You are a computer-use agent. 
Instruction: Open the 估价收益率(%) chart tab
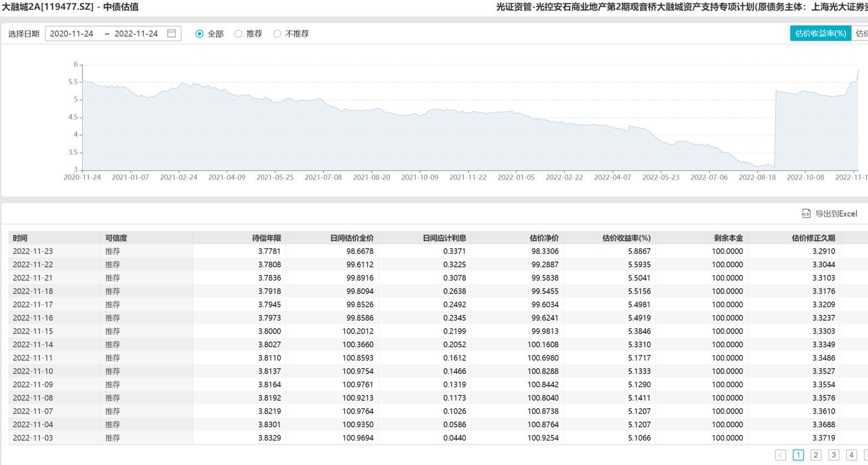(820, 33)
